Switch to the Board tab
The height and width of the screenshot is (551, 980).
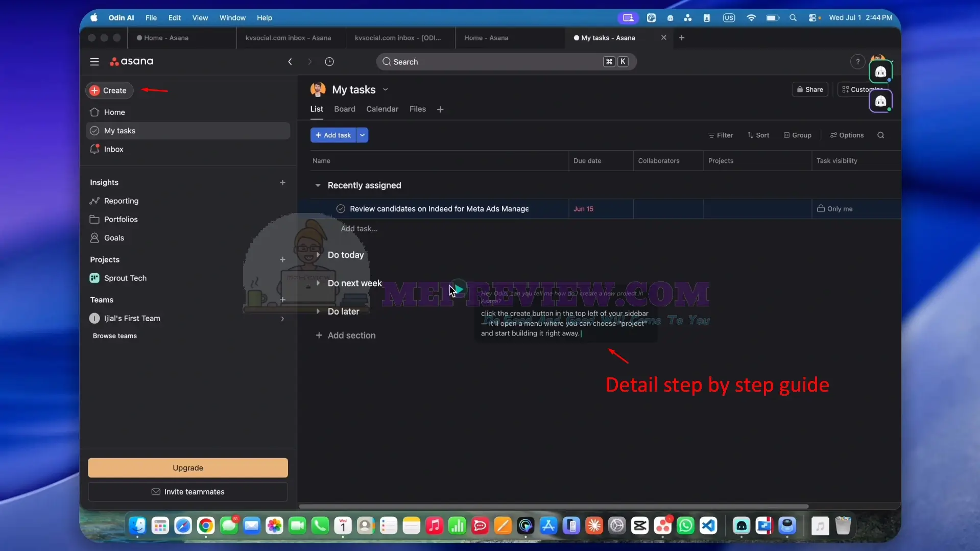coord(345,109)
